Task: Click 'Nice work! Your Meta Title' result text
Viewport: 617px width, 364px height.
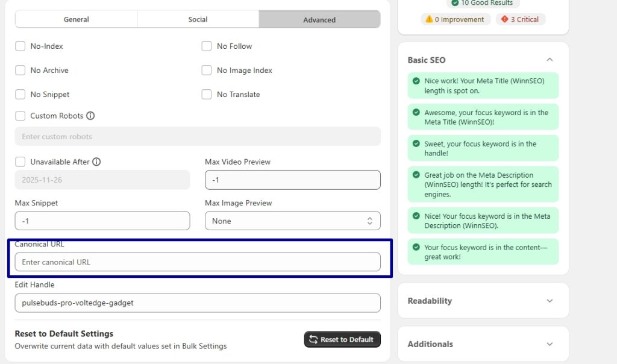Action: 484,86
